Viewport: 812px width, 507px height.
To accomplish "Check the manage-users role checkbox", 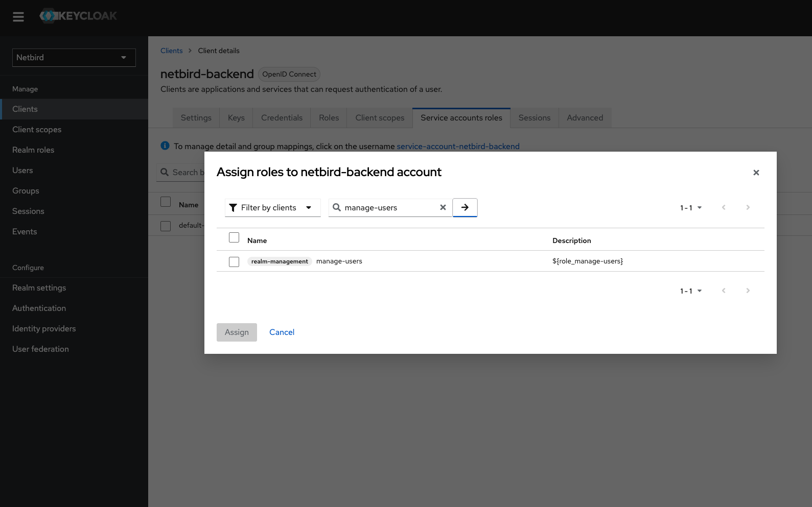I will tap(234, 262).
